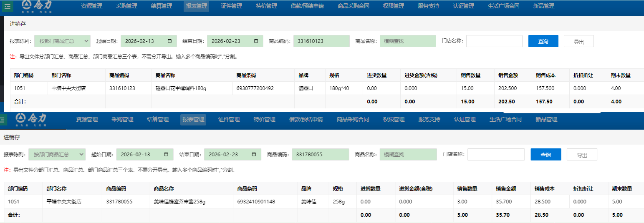Expand the 报表陈列 dropdown in the lower form
This screenshot has height=223, width=644.
point(57,155)
